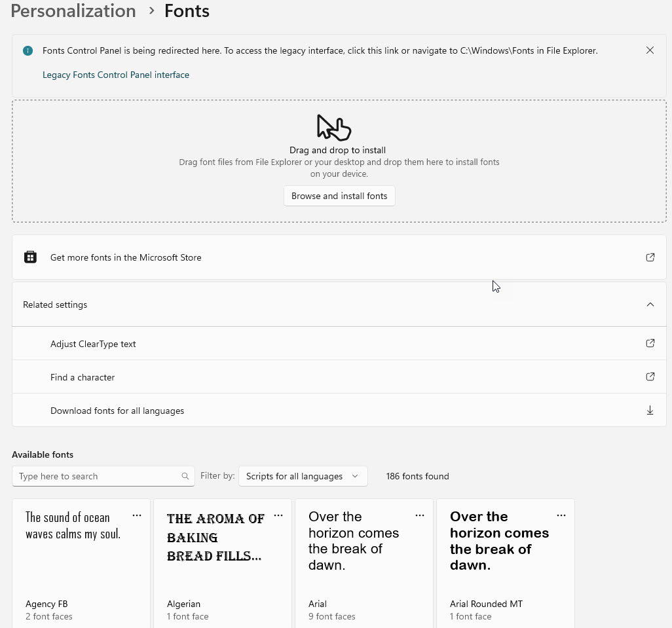This screenshot has height=628, width=672.
Task: Click download arrow for all languages fonts
Action: [x=650, y=411]
